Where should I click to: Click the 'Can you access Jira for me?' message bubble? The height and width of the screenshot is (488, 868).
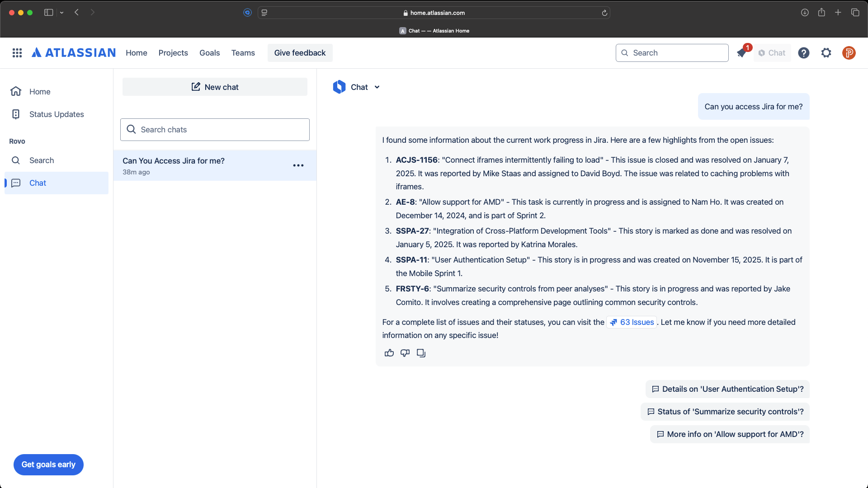click(x=754, y=107)
